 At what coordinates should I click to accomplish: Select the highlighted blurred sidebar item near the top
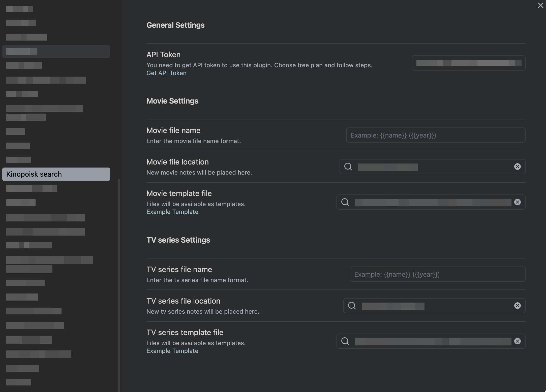pyautogui.click(x=56, y=51)
